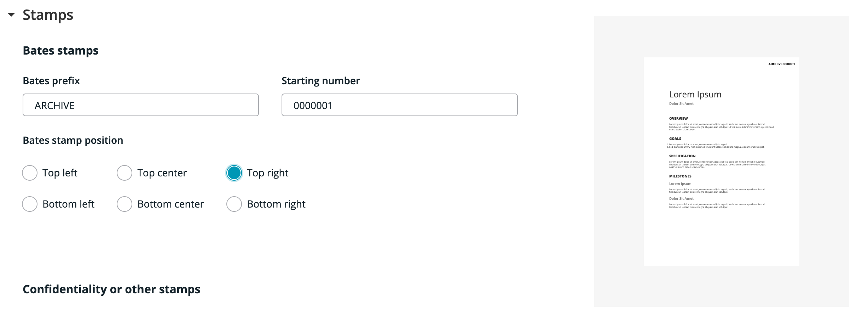Click the Bates stamp position label
868x311 pixels.
click(73, 140)
